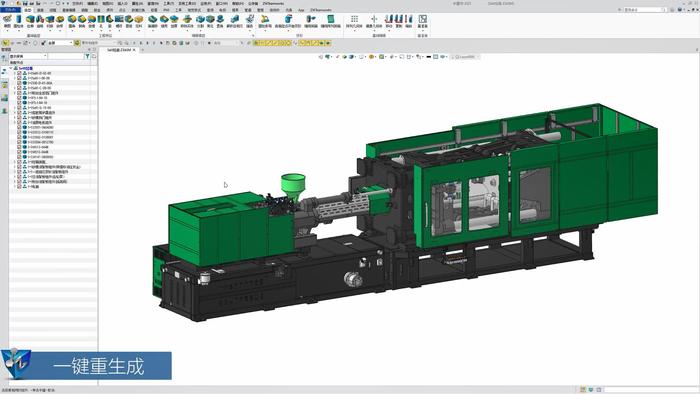Click the black line color swatch
700x394 pixels.
[x=429, y=57]
